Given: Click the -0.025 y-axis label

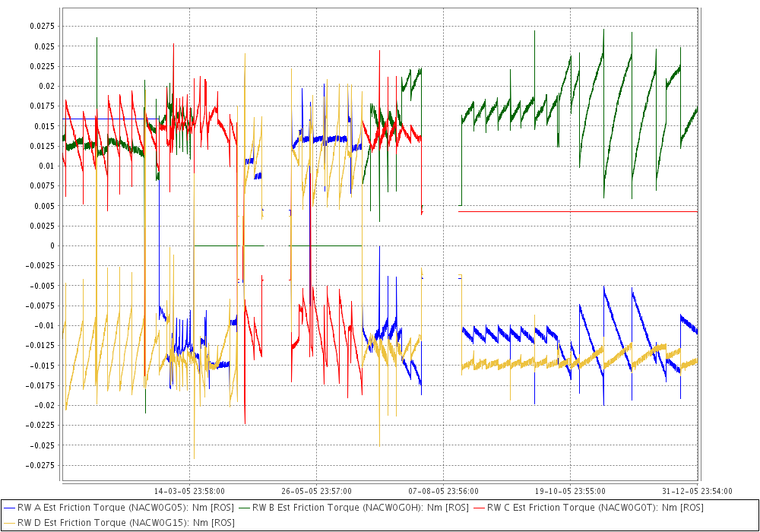Looking at the screenshot, I should 42,445.
